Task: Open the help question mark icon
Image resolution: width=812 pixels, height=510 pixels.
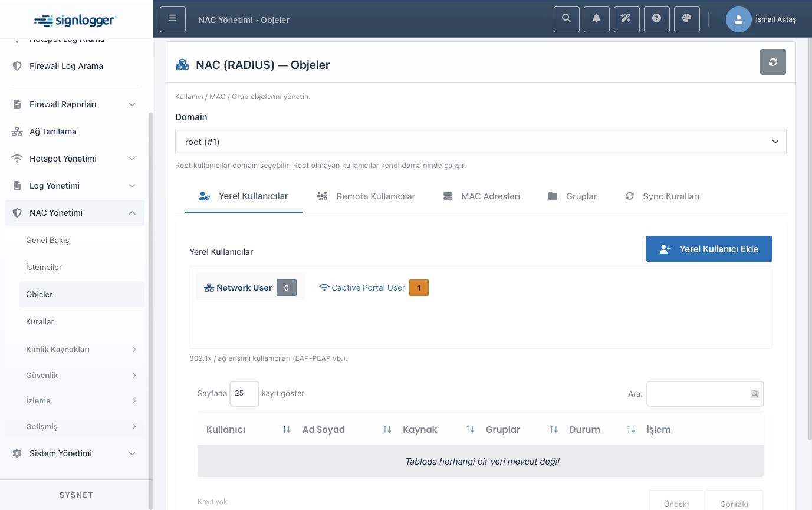Action: [x=657, y=19]
